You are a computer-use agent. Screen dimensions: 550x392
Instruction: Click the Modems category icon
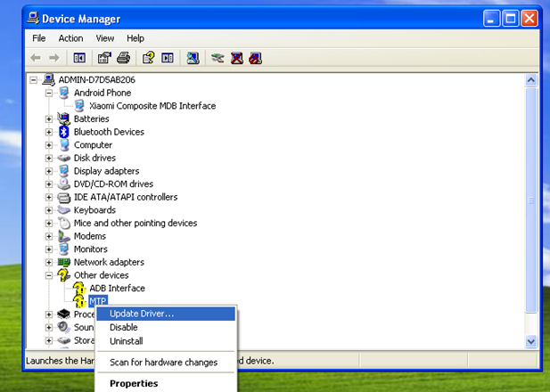64,236
